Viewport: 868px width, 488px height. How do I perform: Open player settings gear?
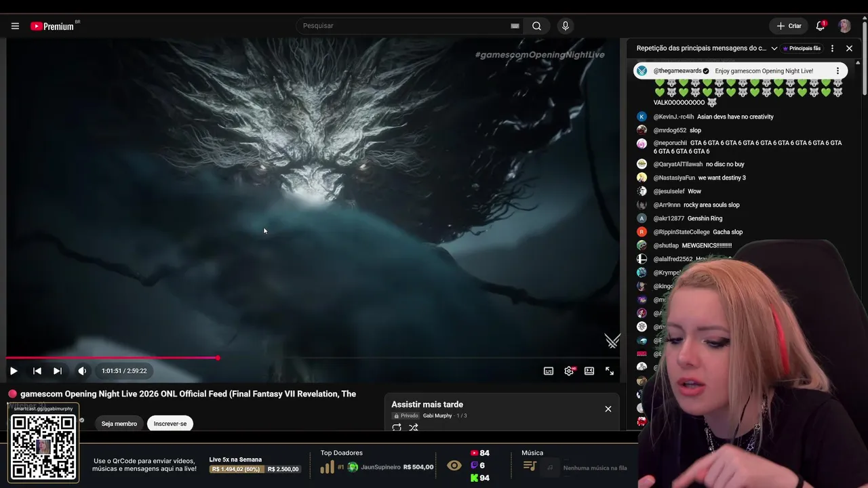point(569,371)
